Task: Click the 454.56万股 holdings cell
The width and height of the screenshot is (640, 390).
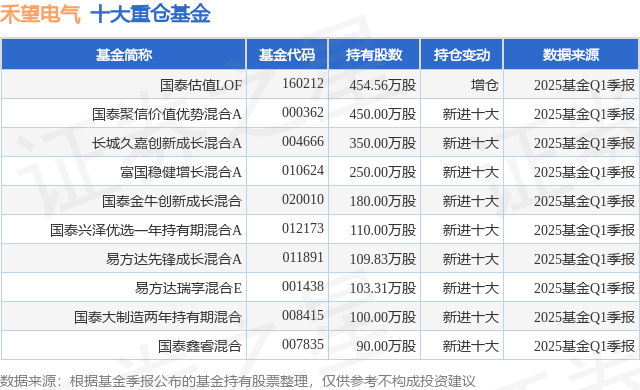Action: point(382,85)
